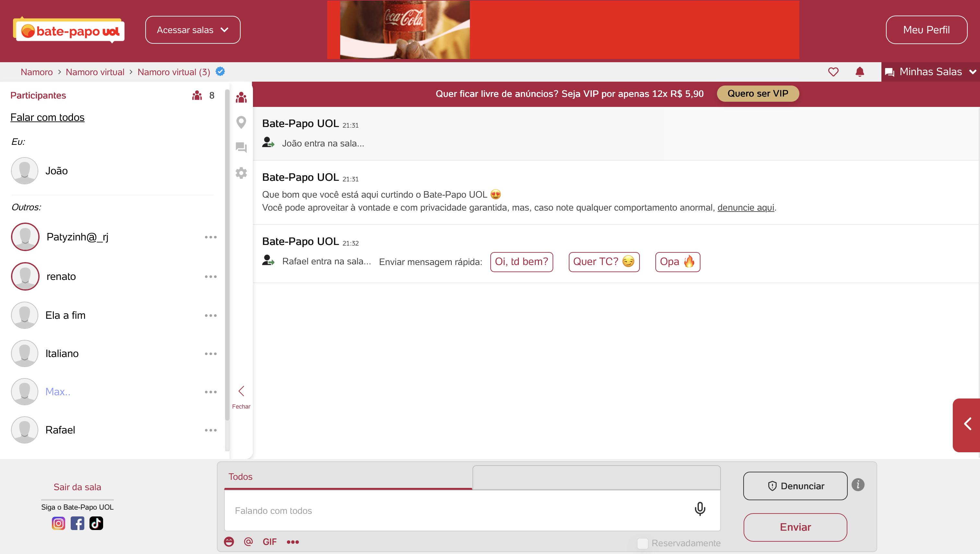Expand the red side panel arrow
This screenshot has height=554, width=980.
click(967, 424)
